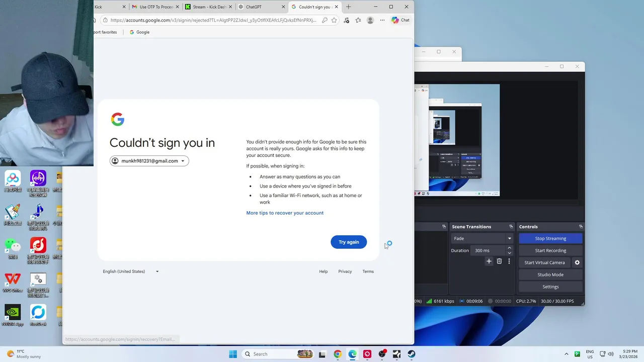Open Google Chrome from the taskbar

tap(338, 354)
